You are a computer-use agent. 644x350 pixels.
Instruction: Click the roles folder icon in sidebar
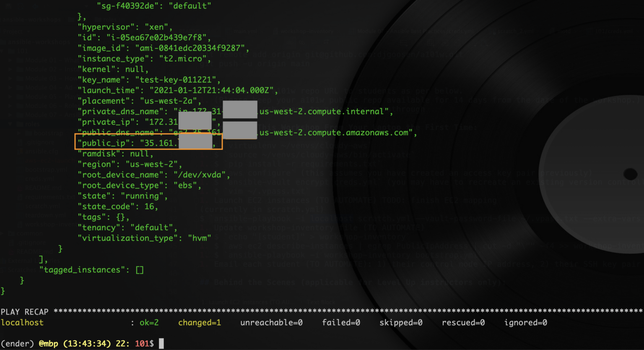(19, 124)
